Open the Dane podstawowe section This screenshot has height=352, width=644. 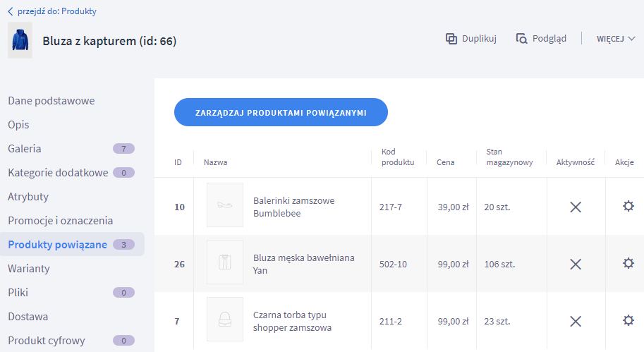coord(51,101)
